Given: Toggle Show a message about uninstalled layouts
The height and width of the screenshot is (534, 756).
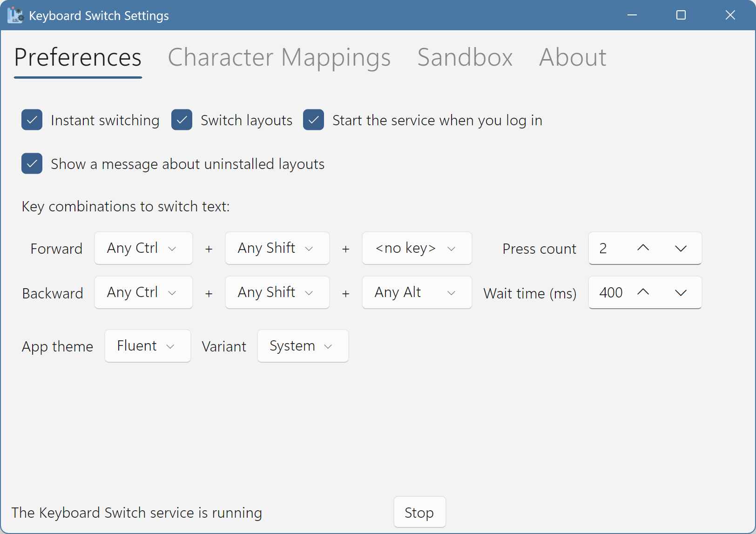Looking at the screenshot, I should tap(32, 163).
